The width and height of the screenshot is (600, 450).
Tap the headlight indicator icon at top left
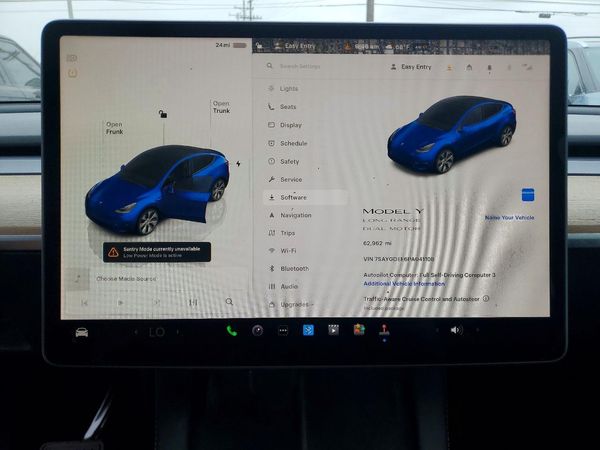(72, 59)
